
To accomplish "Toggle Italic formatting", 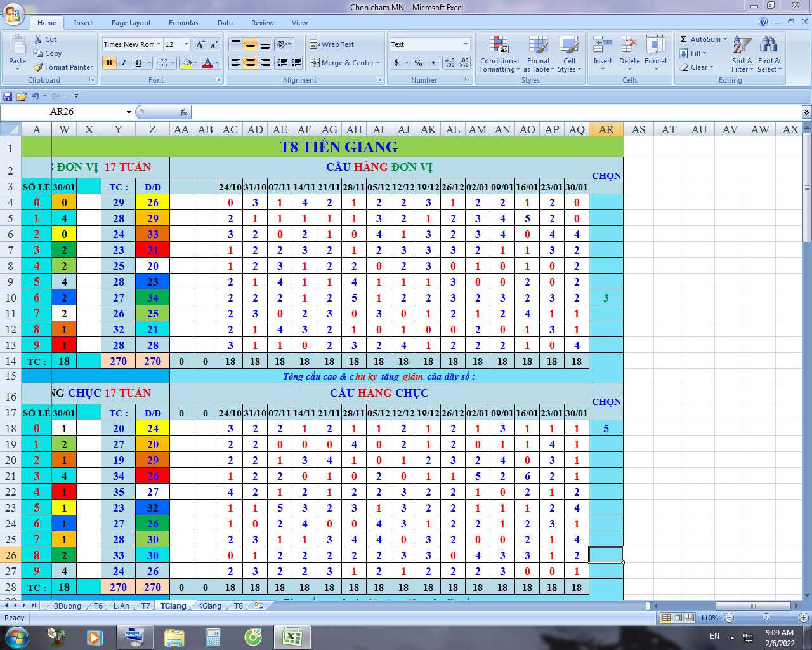I will click(124, 63).
